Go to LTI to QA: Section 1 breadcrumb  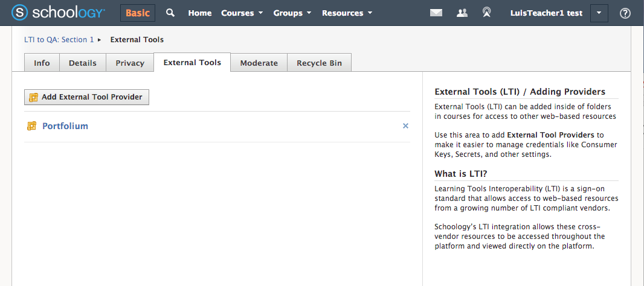point(59,40)
